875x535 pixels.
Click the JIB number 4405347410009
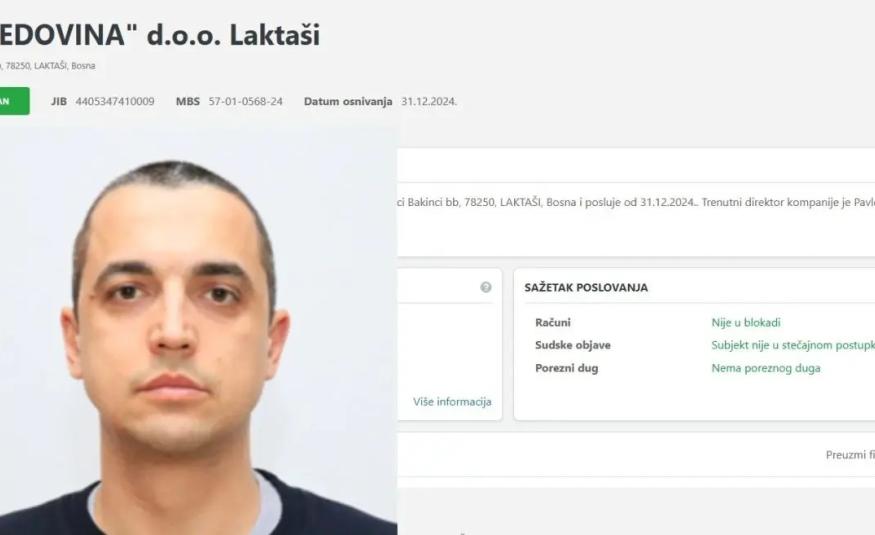(115, 102)
